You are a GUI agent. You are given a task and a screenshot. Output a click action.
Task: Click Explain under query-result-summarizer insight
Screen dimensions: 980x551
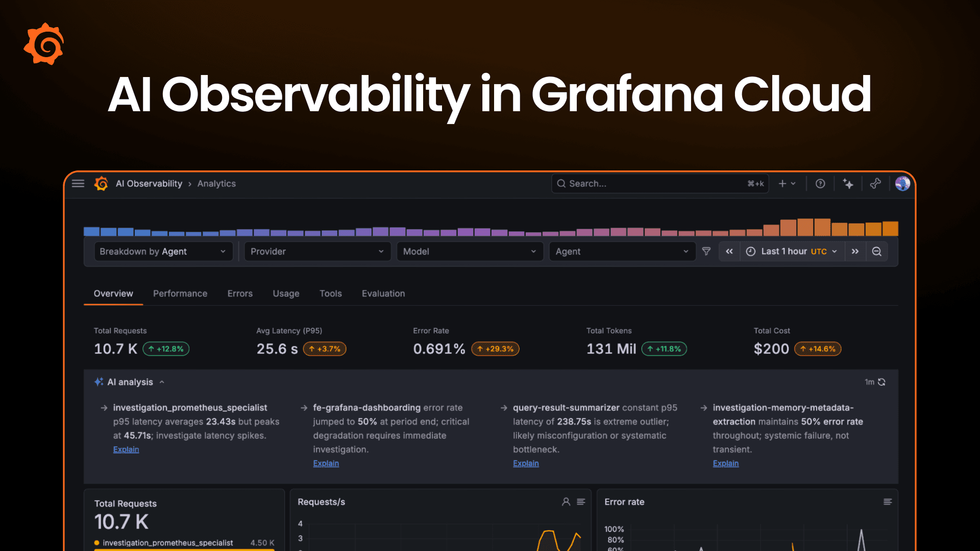pyautogui.click(x=526, y=463)
